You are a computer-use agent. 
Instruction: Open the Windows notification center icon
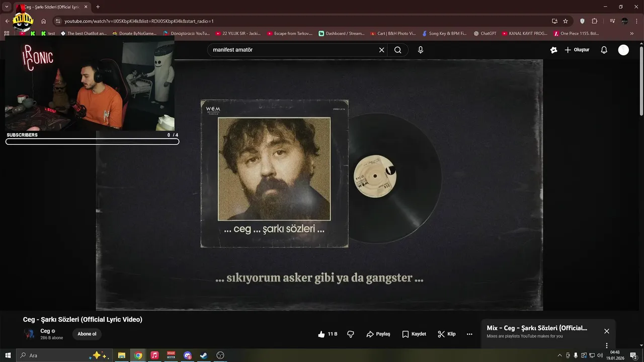coord(633,355)
